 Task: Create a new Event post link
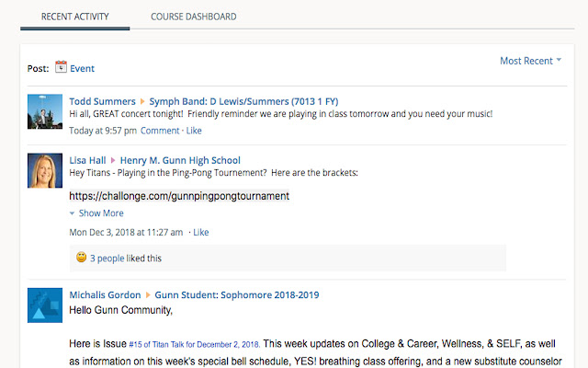click(82, 68)
